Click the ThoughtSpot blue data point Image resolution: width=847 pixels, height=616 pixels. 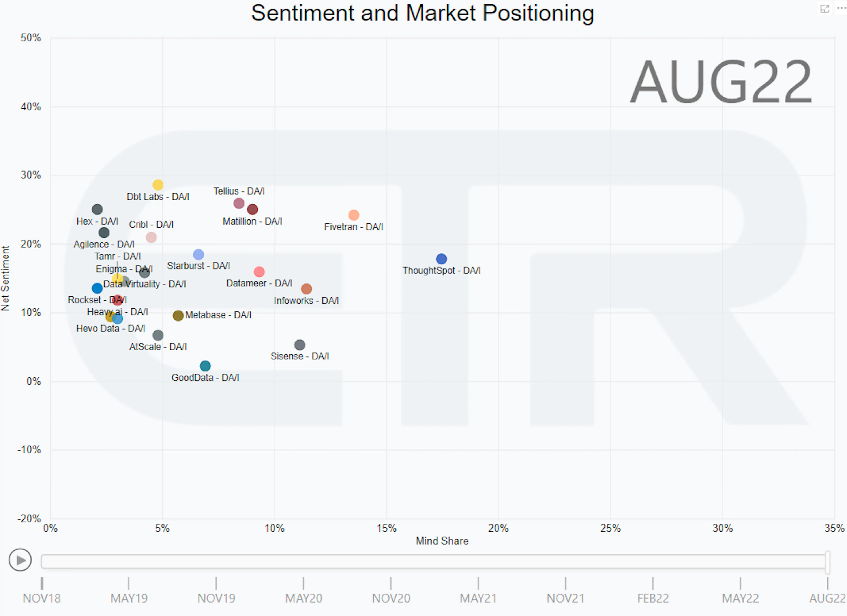tap(441, 259)
